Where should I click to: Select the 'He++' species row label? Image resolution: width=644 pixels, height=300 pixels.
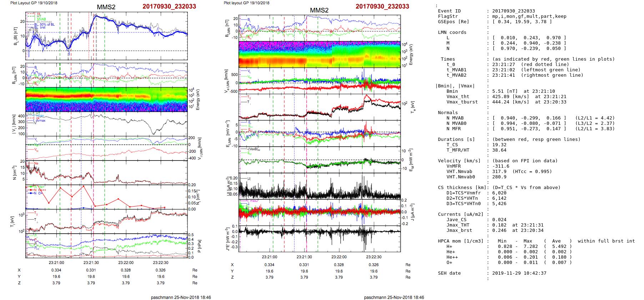point(452,257)
